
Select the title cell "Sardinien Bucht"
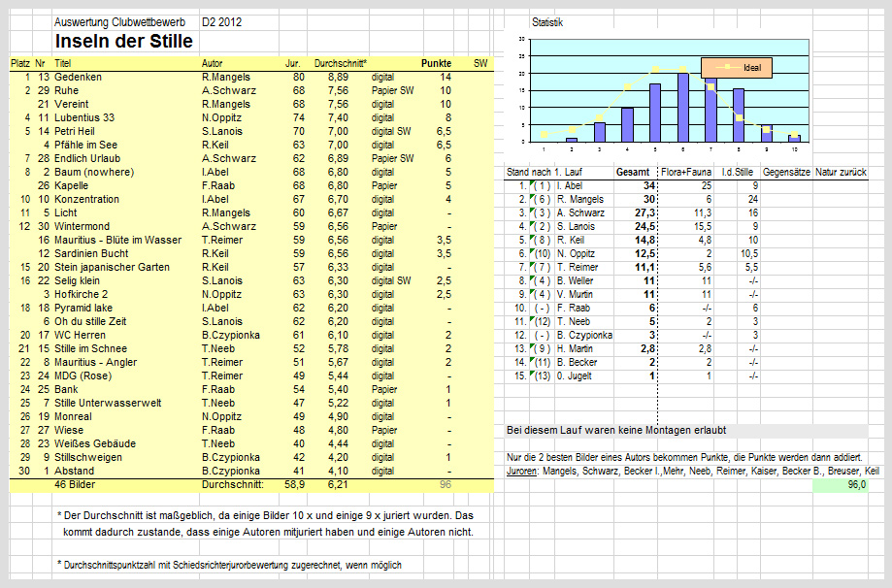point(91,253)
